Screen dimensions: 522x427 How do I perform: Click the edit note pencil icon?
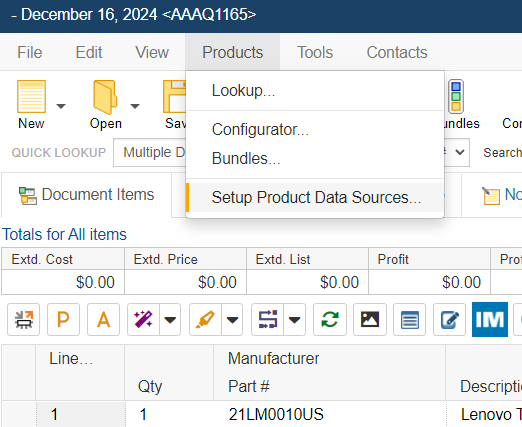point(450,319)
